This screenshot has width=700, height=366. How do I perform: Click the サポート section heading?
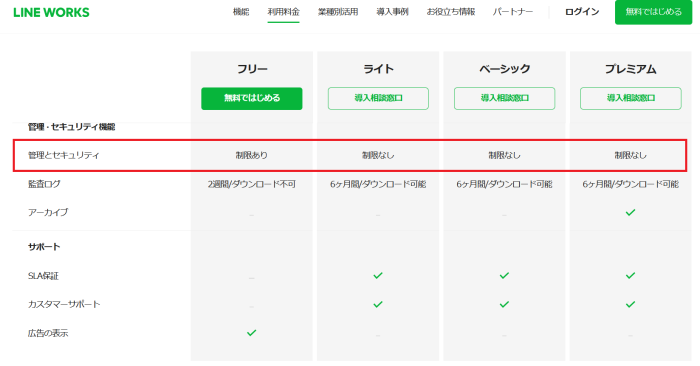coord(44,247)
